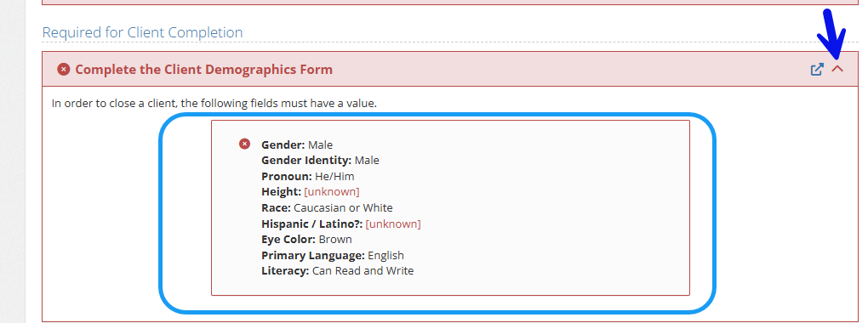Open Client Demographics Form in new window icon
This screenshot has height=323, width=868.
tap(817, 69)
